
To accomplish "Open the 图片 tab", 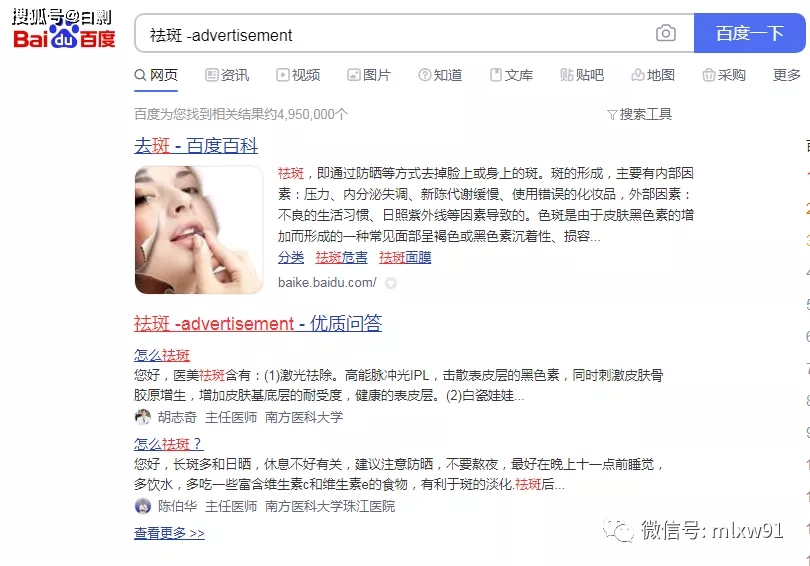I will coord(369,75).
